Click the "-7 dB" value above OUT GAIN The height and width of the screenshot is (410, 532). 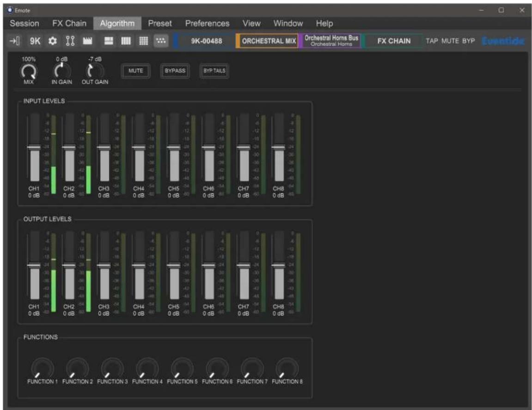coord(95,59)
